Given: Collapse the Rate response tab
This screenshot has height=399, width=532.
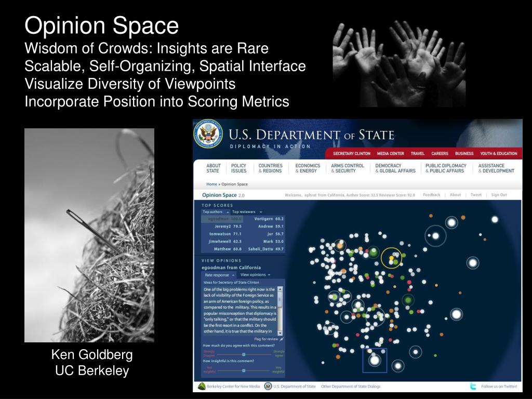Looking at the screenshot, I should coord(220,275).
